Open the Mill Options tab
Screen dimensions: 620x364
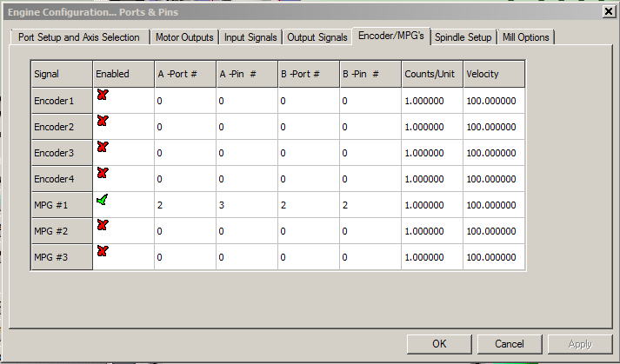(x=526, y=37)
